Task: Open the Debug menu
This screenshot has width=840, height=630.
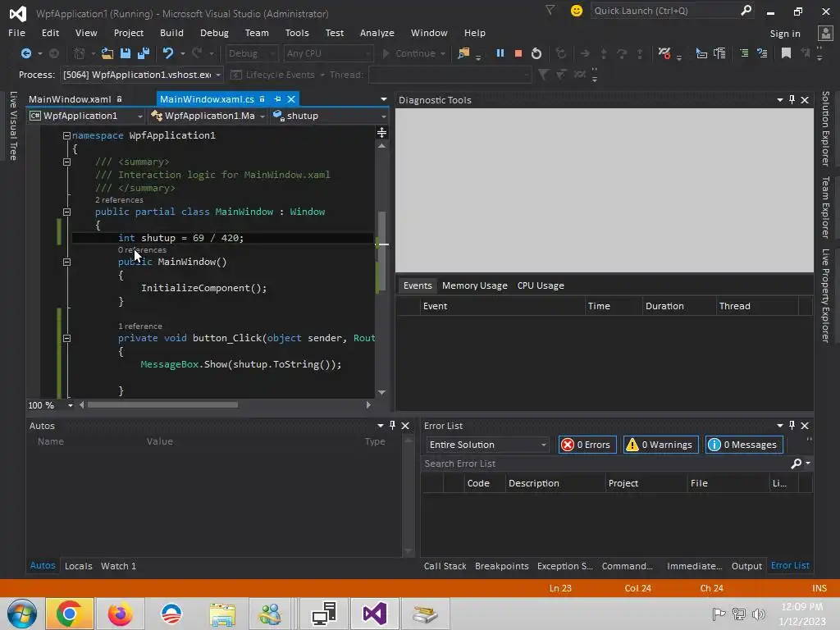Action: [214, 33]
